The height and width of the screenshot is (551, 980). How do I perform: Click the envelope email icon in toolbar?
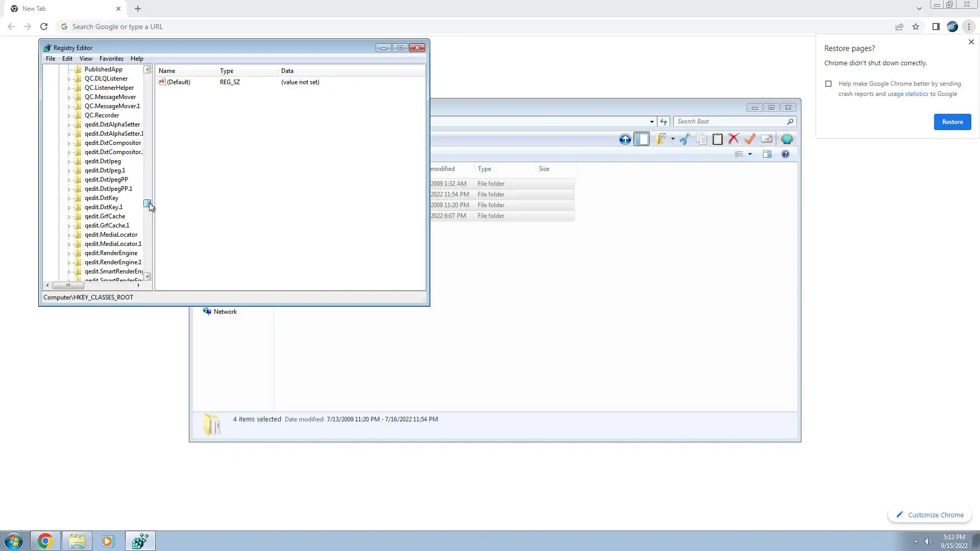tap(766, 139)
